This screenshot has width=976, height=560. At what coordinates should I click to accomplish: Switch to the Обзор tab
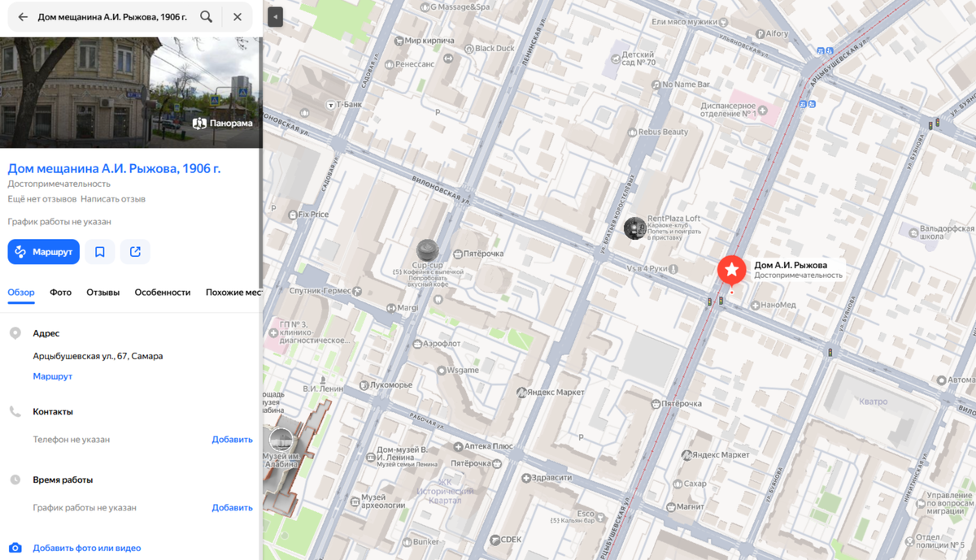(x=21, y=293)
